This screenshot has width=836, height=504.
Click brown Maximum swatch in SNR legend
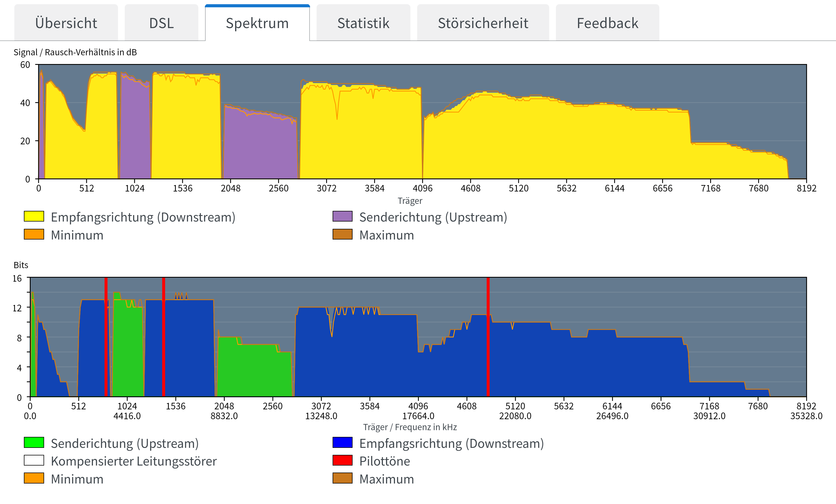pos(343,234)
